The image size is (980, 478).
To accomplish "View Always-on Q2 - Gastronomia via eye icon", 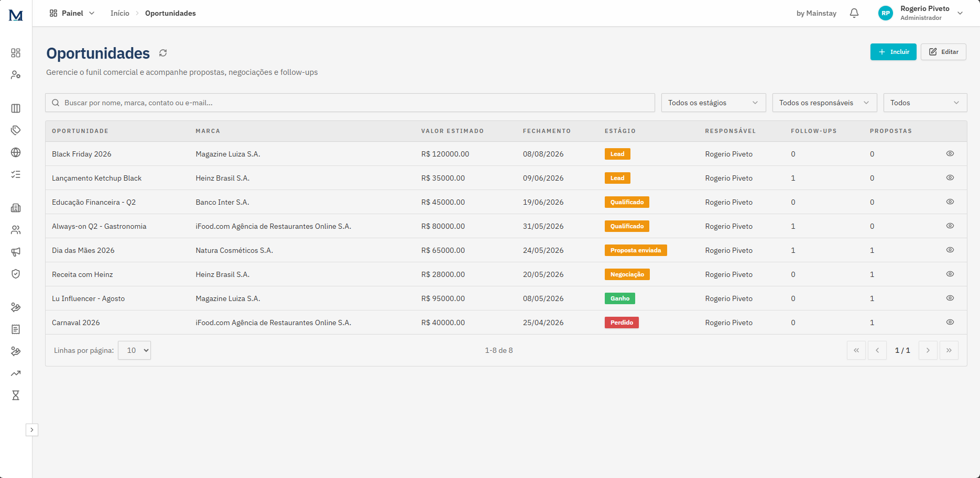I will tap(950, 226).
